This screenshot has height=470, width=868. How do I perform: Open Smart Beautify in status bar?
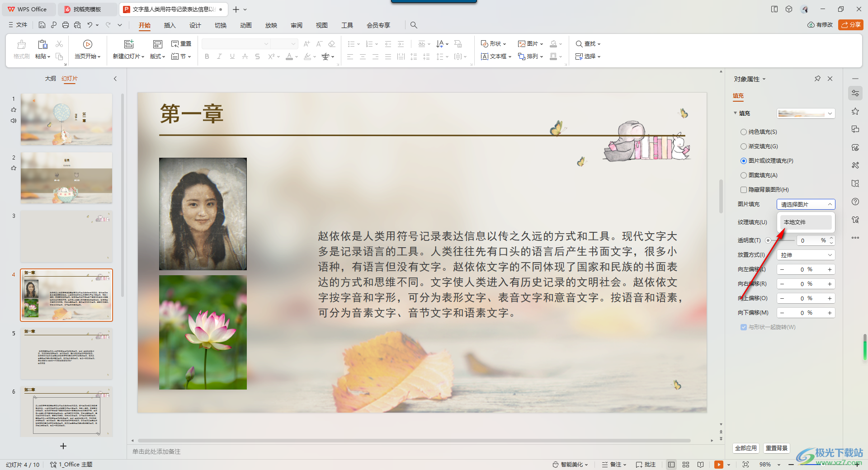[570, 465]
